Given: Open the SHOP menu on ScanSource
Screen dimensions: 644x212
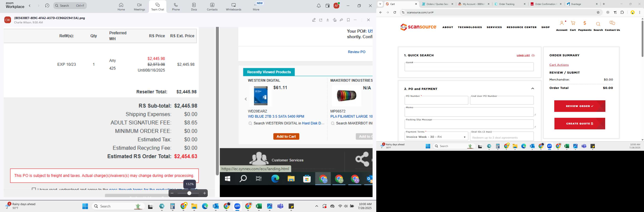Looking at the screenshot, I should tap(545, 27).
